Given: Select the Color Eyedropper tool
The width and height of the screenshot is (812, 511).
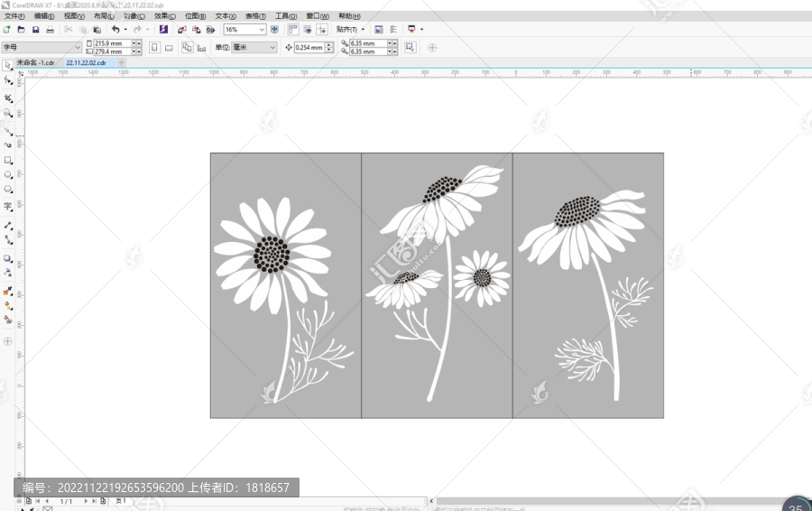Looking at the screenshot, I should (8, 292).
